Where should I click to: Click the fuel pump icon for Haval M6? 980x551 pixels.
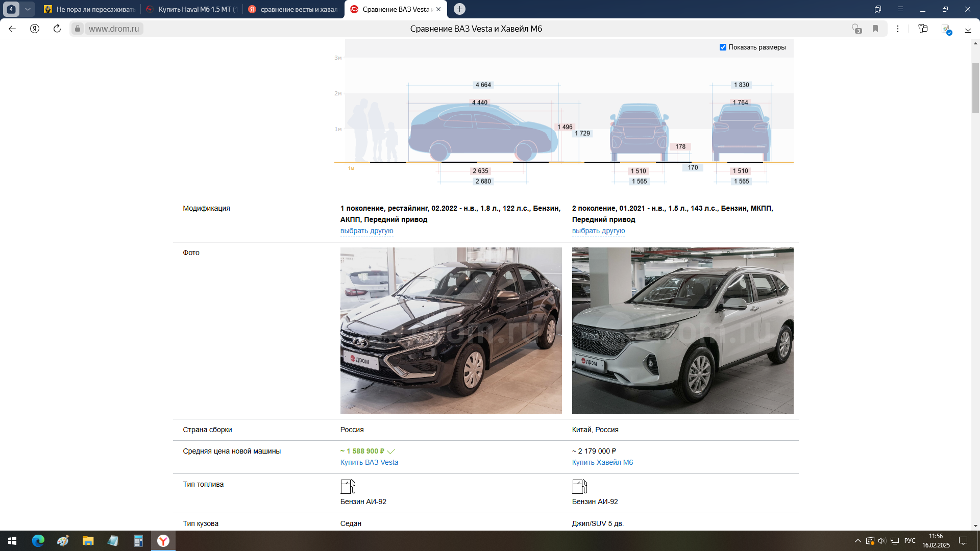[x=580, y=486]
